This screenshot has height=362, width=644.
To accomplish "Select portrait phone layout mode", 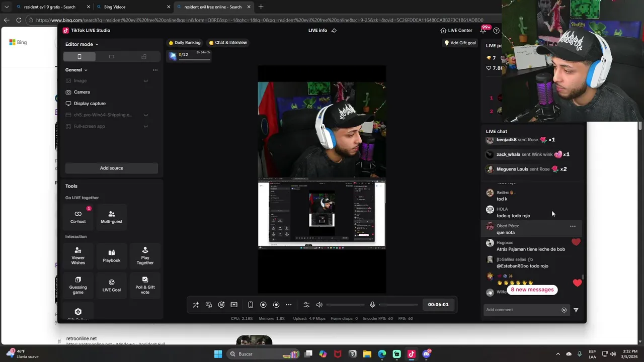I will pos(79,57).
